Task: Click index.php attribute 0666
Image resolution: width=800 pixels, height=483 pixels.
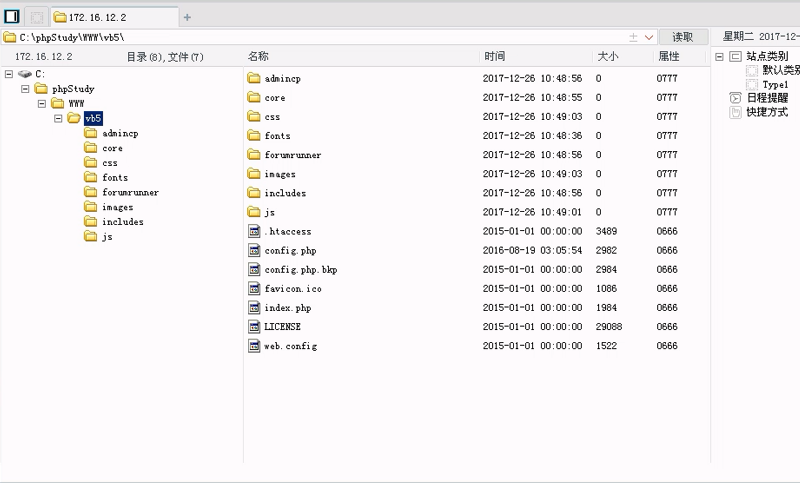Action: 667,308
